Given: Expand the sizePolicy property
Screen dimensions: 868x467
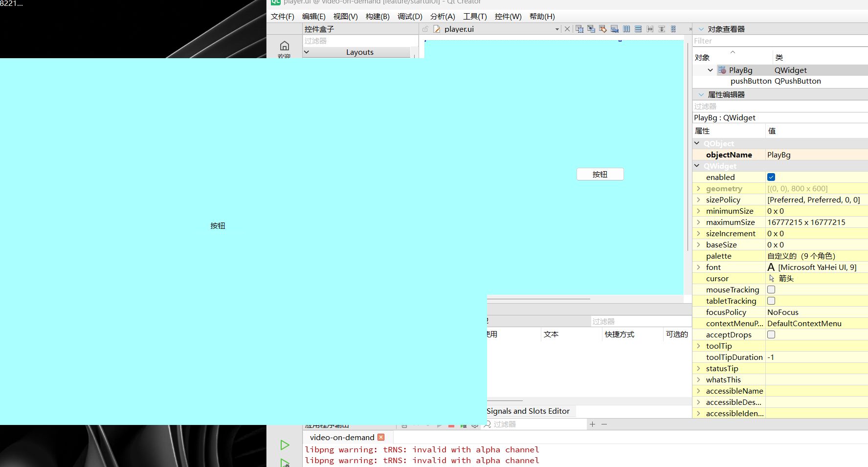Looking at the screenshot, I should (x=698, y=200).
